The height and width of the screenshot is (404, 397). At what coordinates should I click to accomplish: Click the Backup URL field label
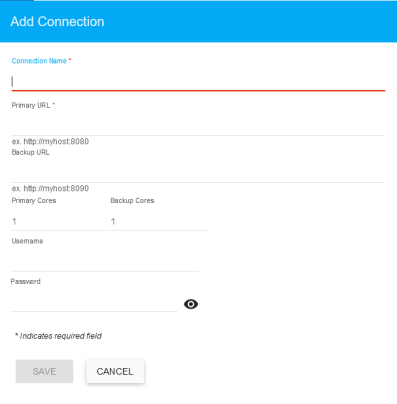(x=31, y=152)
